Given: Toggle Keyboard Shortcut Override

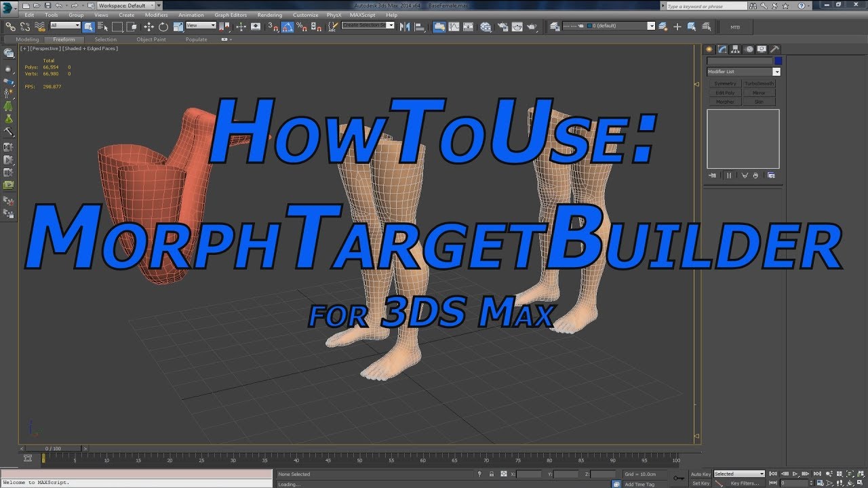Looking at the screenshot, I should pyautogui.click(x=256, y=26).
